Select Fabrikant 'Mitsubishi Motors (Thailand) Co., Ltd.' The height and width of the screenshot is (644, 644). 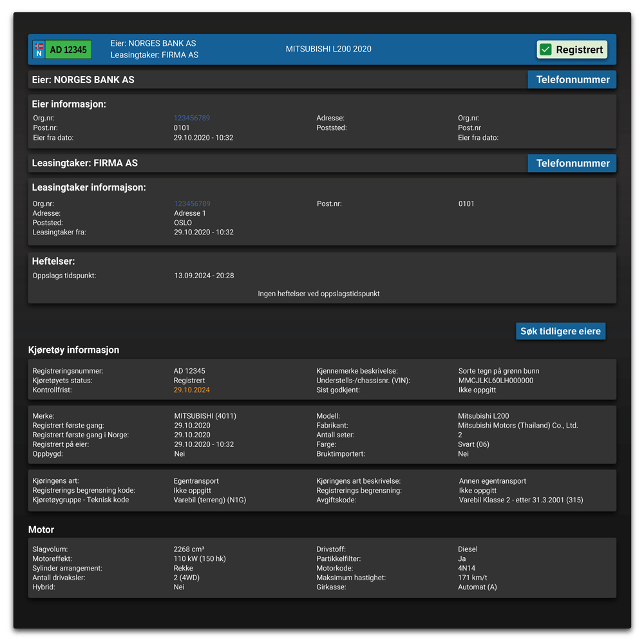[x=518, y=426]
